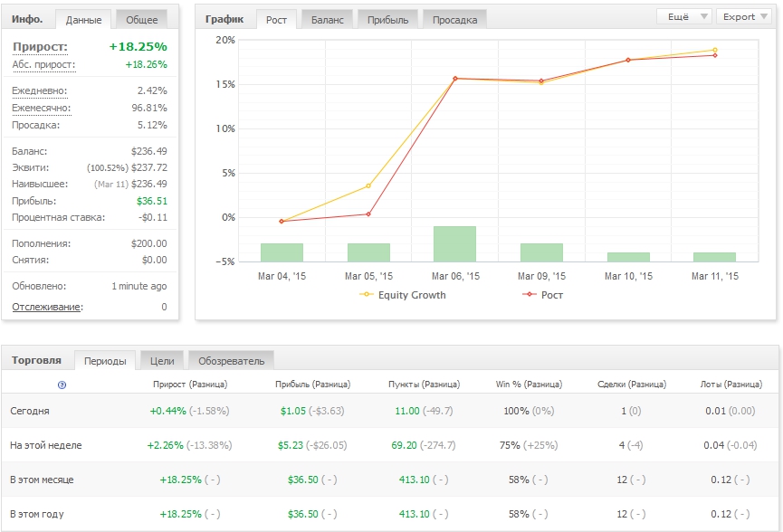Click the Пункты (Разница) column header
The width and height of the screenshot is (783, 532).
pyautogui.click(x=424, y=385)
